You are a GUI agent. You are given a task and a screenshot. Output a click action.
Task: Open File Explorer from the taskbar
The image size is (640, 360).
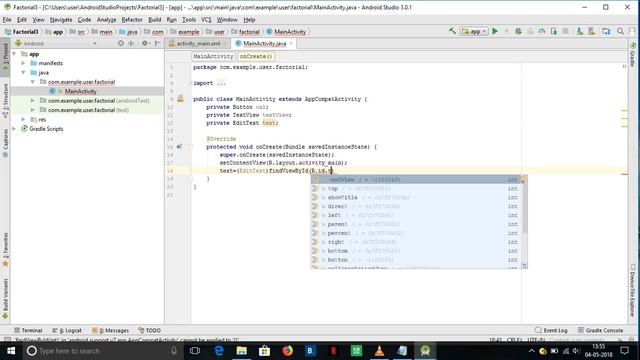point(242,351)
